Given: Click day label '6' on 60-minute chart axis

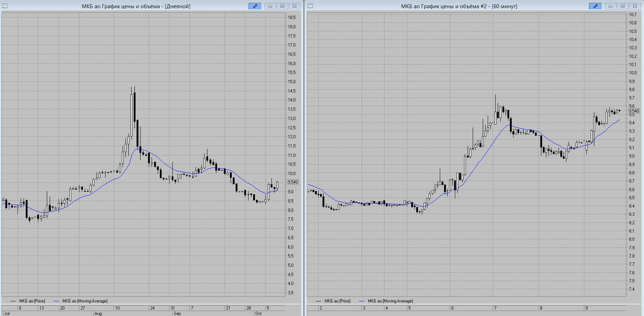Looking at the screenshot, I should pyautogui.click(x=452, y=308).
